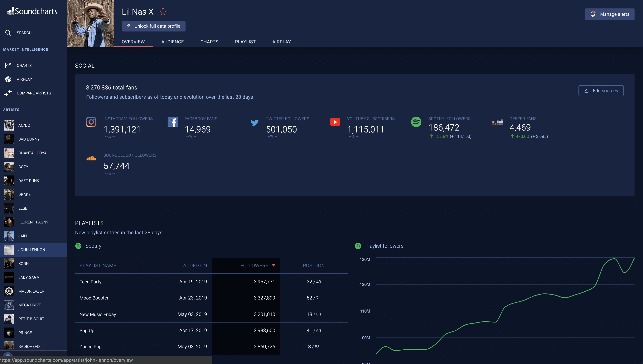Image resolution: width=643 pixels, height=364 pixels.
Task: Sort by Followers descending arrow
Action: pos(274,266)
